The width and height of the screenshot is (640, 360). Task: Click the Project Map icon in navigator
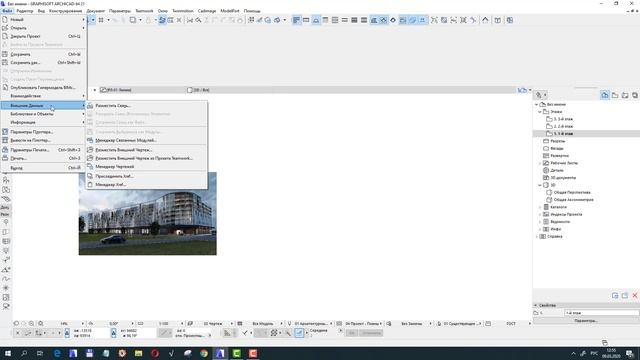coord(605,95)
